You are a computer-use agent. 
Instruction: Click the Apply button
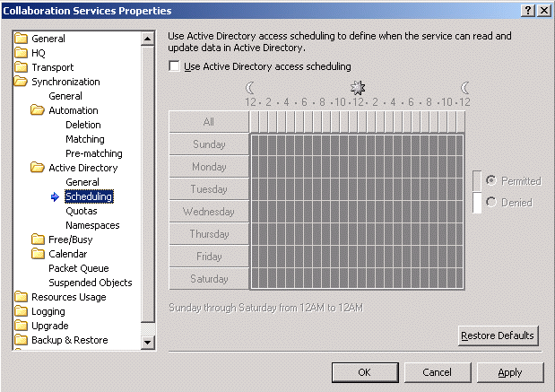pos(510,372)
